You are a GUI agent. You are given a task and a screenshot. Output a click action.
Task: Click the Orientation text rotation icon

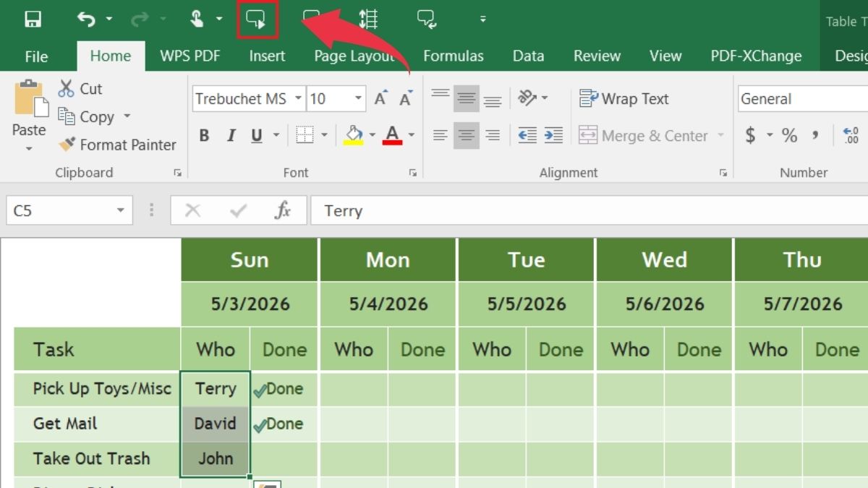[x=528, y=98]
